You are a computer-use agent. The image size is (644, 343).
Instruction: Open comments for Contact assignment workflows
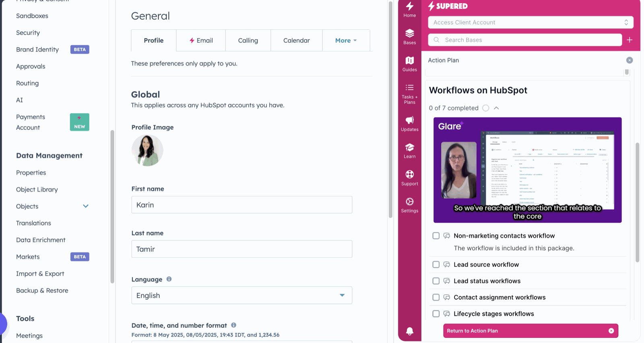coord(446,298)
